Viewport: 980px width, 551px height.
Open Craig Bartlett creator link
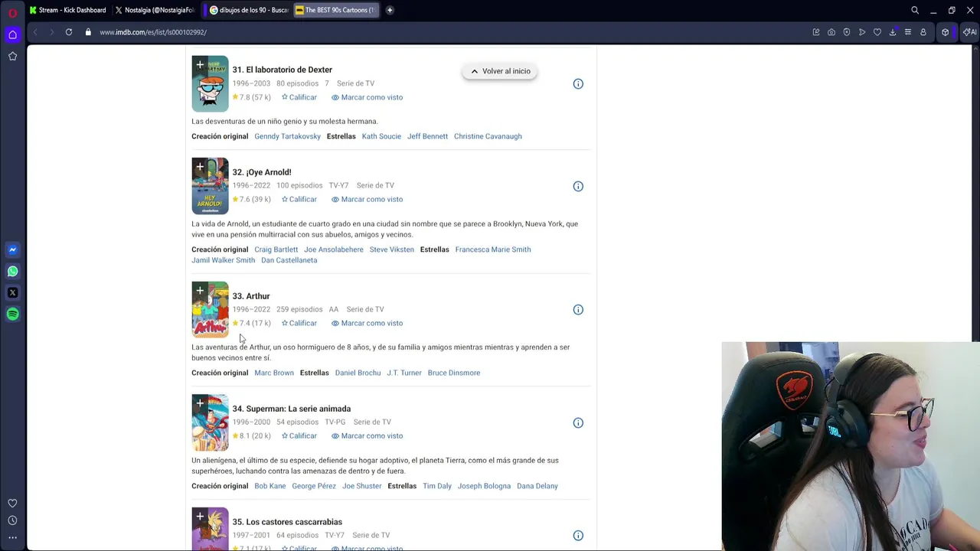[x=276, y=249]
